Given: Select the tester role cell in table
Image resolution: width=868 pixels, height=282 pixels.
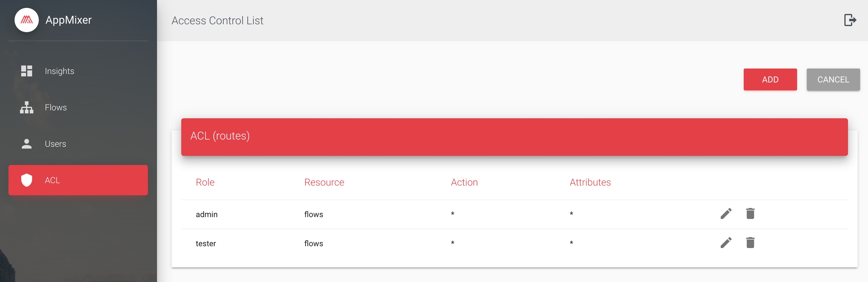Looking at the screenshot, I should [x=206, y=244].
